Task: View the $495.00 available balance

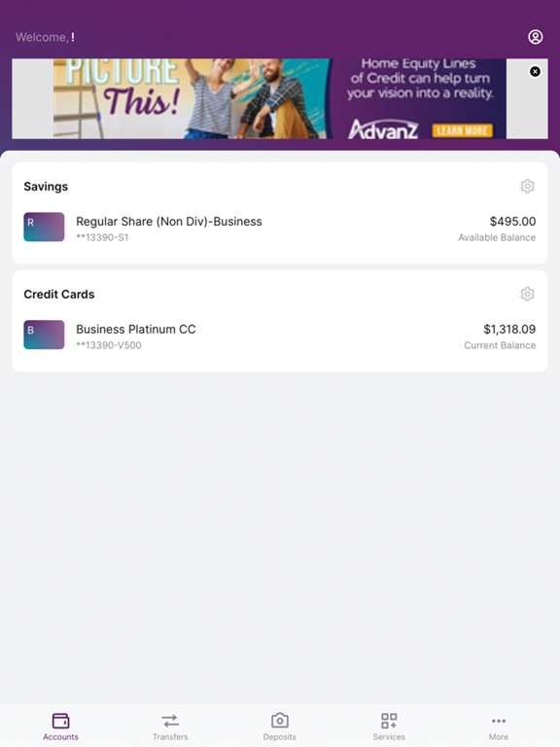Action: point(512,222)
